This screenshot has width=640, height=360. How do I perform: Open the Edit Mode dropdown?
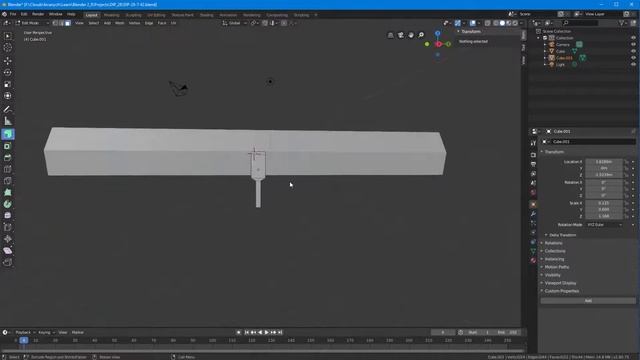tap(32, 23)
